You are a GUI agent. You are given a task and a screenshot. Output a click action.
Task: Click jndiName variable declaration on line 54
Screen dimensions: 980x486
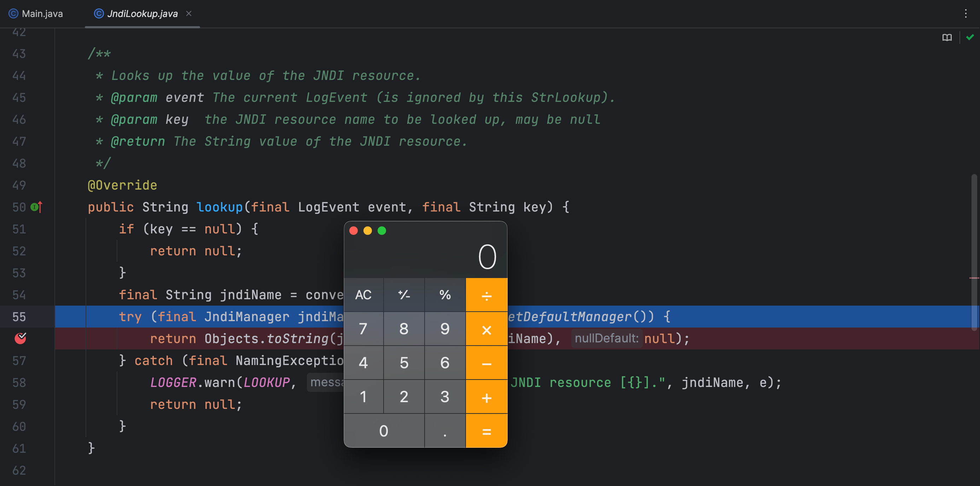251,295
